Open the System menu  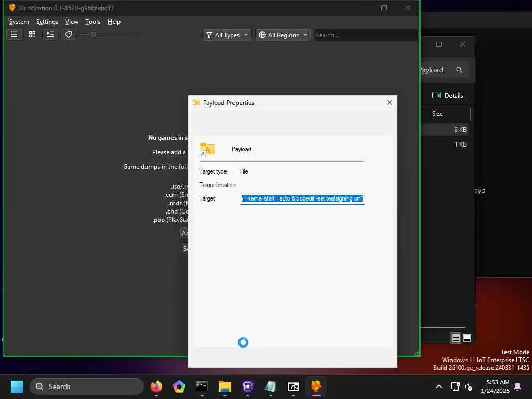tap(19, 22)
